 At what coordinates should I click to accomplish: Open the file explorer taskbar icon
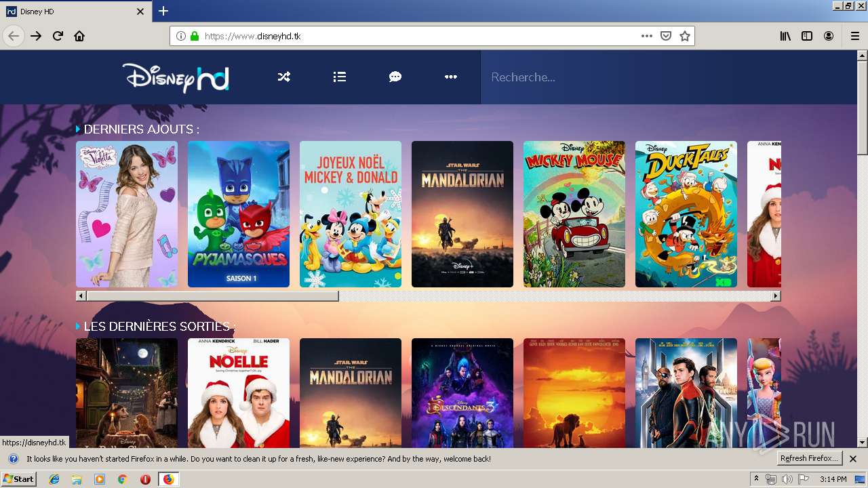(x=77, y=479)
